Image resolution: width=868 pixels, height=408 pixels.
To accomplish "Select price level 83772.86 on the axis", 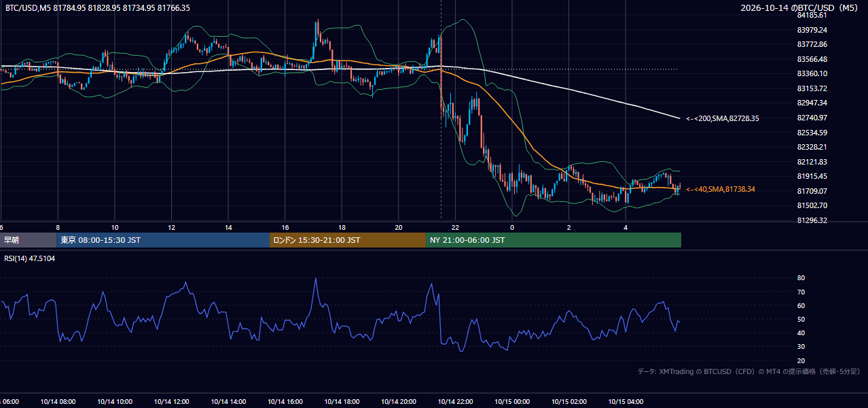I will click(812, 44).
